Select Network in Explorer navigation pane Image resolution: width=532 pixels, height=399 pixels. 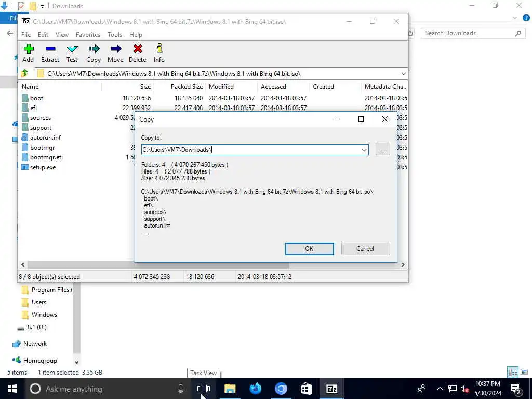tap(30, 344)
